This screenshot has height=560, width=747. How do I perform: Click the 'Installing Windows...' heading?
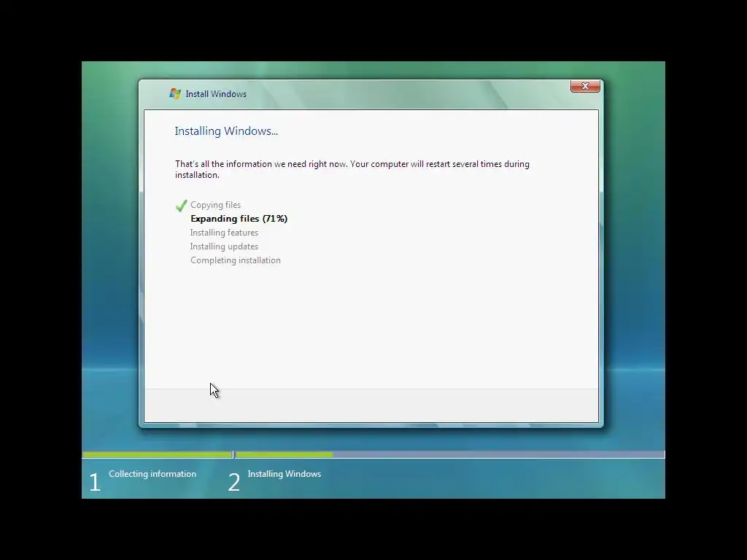click(226, 131)
